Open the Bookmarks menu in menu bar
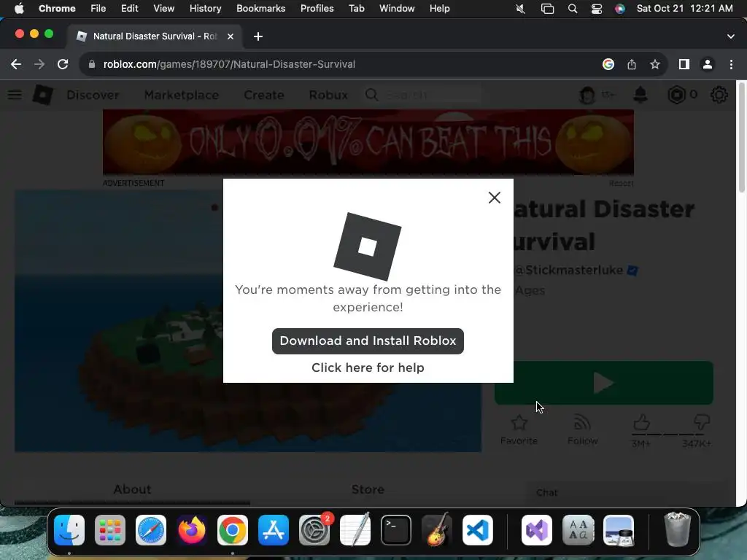Image resolution: width=747 pixels, height=560 pixels. [260, 8]
